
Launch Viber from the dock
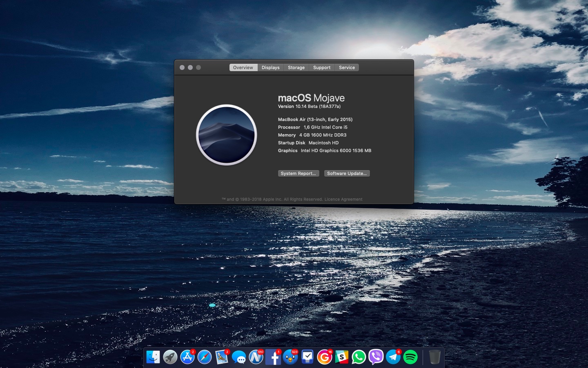[x=376, y=357]
